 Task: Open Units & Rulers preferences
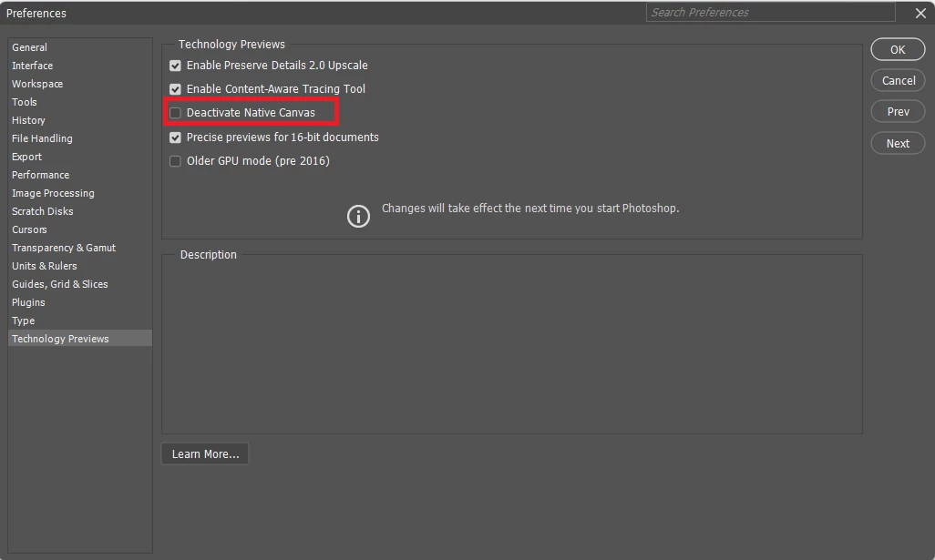[80, 266]
